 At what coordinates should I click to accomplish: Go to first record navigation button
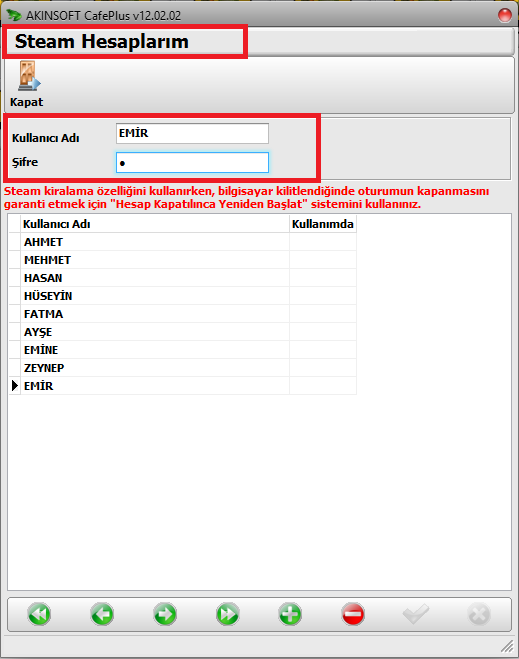click(x=39, y=614)
